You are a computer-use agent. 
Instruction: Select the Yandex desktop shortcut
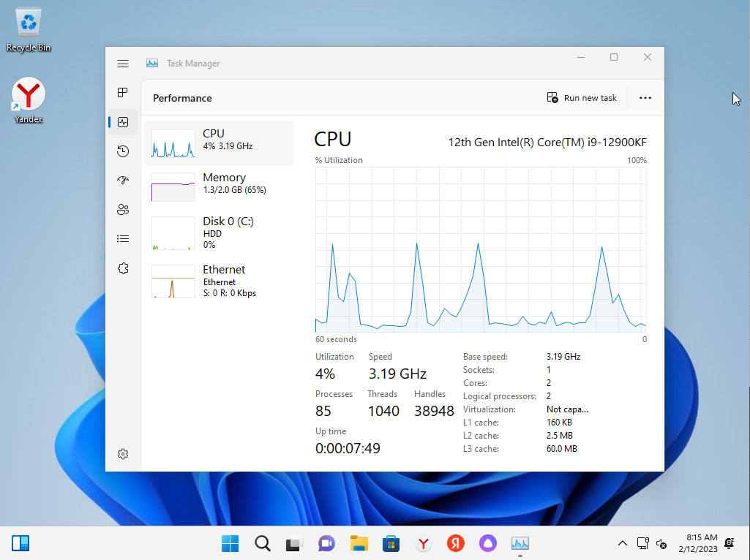point(29,100)
